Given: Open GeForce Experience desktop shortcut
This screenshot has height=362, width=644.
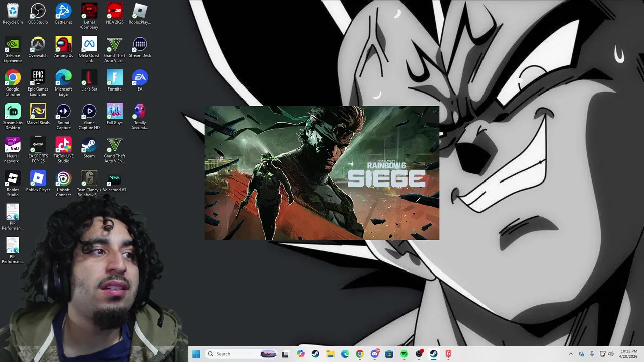Looking at the screenshot, I should (x=13, y=49).
